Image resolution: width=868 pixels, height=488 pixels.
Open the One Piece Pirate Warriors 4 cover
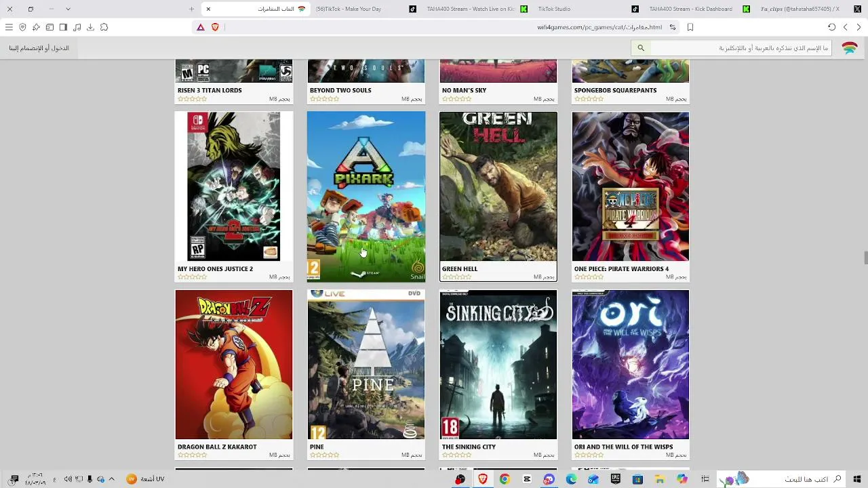[x=631, y=186]
